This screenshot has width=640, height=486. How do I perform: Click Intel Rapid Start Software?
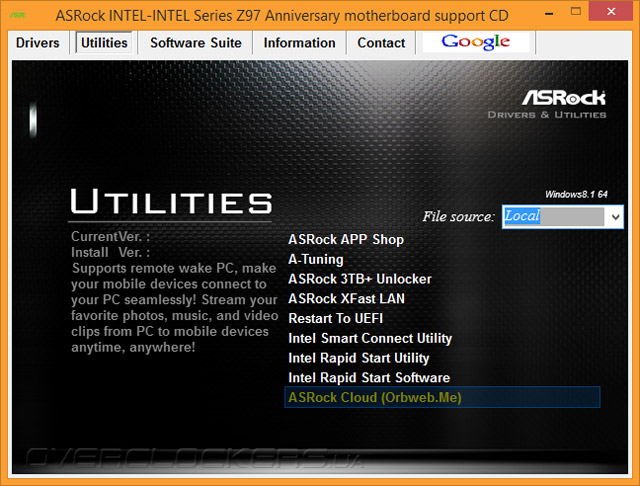[x=369, y=377]
